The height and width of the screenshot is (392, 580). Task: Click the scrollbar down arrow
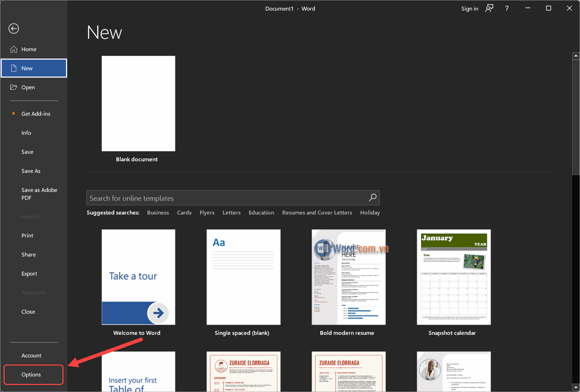tap(576, 387)
